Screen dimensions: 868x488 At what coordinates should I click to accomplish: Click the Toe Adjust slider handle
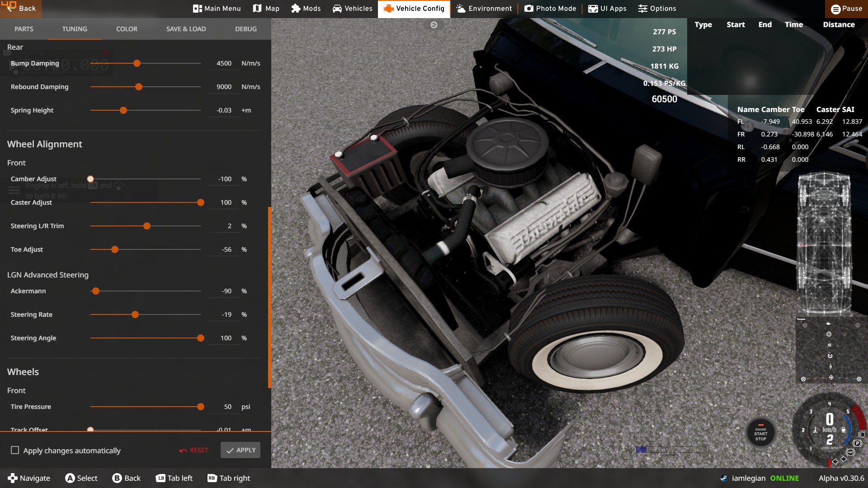pos(115,249)
